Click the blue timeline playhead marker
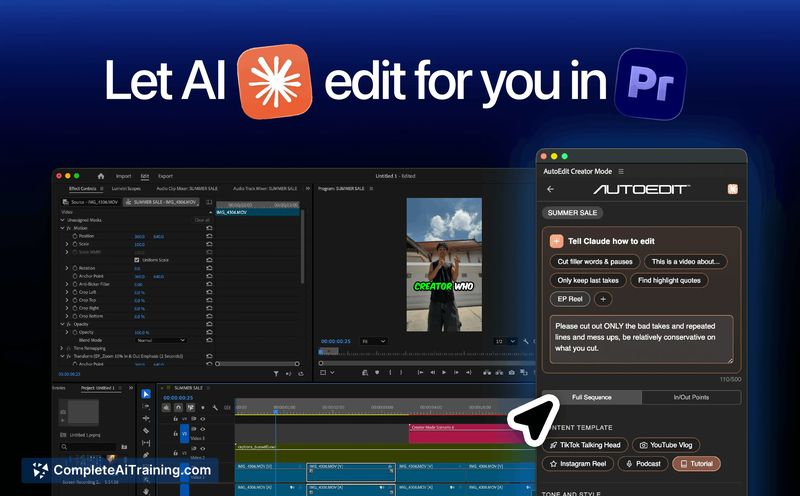800x496 pixels. tap(276, 411)
